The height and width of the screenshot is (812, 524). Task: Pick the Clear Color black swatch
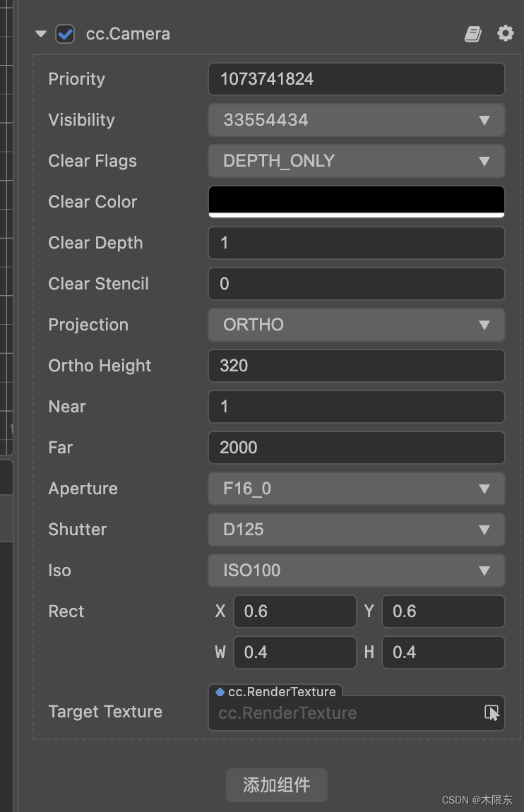coord(356,201)
